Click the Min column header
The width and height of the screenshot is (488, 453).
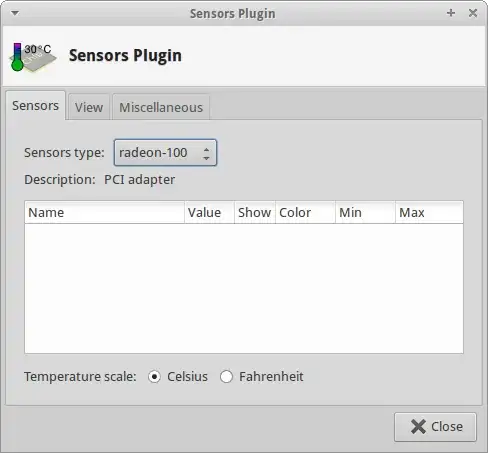pyautogui.click(x=365, y=212)
